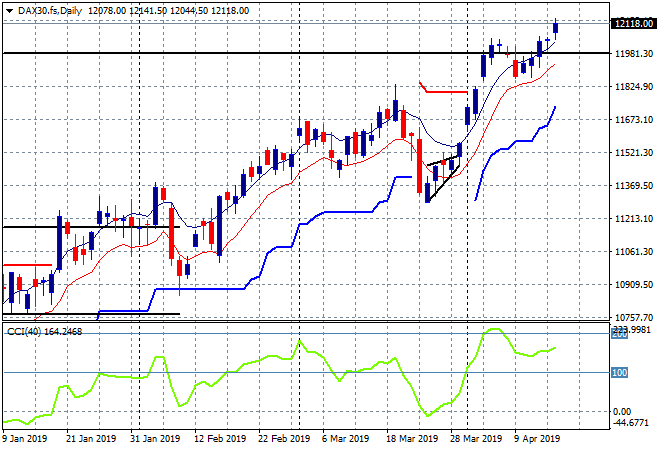Select the CCI 100 level marker

(x=619, y=373)
